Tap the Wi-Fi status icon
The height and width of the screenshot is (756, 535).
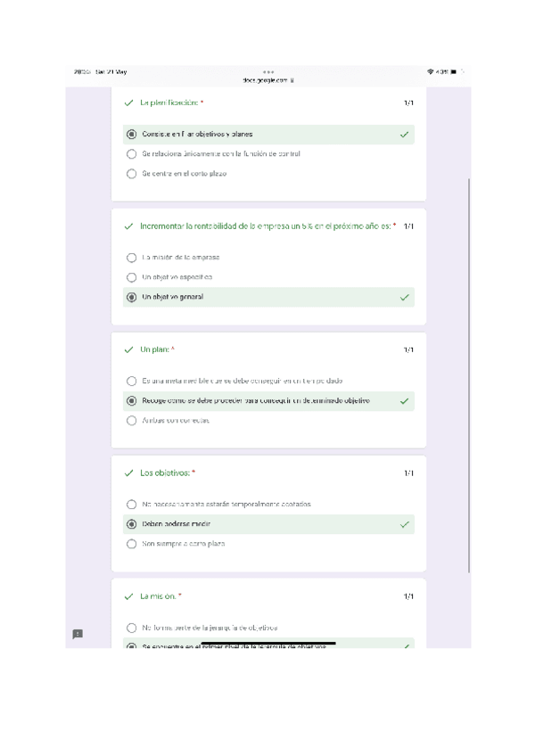(431, 71)
